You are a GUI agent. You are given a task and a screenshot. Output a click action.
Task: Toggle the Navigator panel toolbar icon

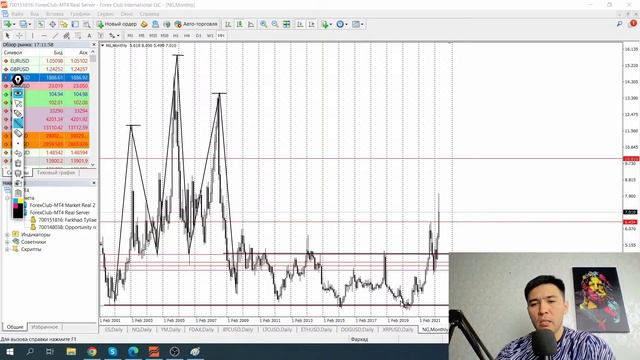(x=64, y=24)
